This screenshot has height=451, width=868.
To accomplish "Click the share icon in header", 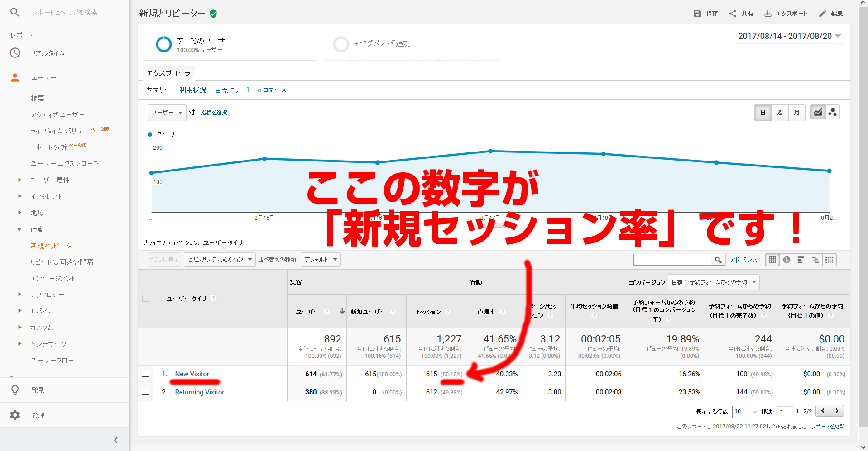I will (x=733, y=14).
